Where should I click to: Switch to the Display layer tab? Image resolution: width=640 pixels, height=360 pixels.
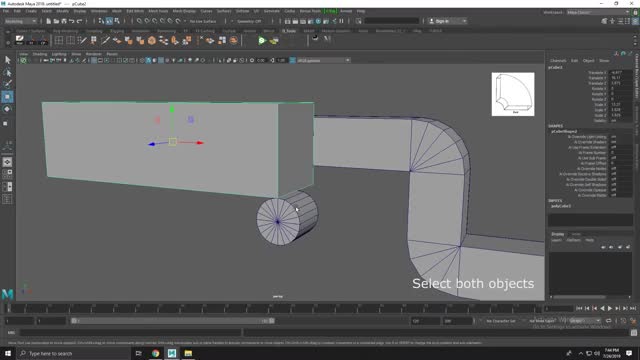(558, 234)
